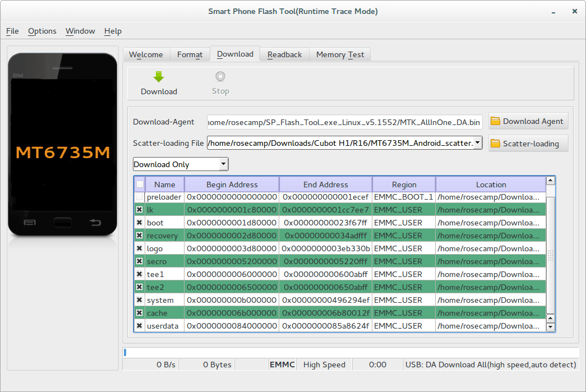Click the Region column header
586x392 pixels.
tap(404, 185)
